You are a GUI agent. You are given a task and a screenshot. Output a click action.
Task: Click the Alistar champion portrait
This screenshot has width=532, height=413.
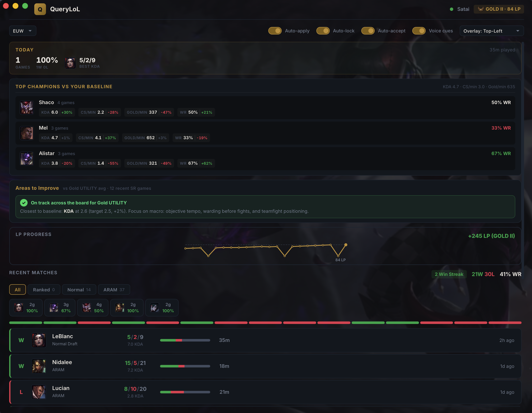click(x=27, y=159)
